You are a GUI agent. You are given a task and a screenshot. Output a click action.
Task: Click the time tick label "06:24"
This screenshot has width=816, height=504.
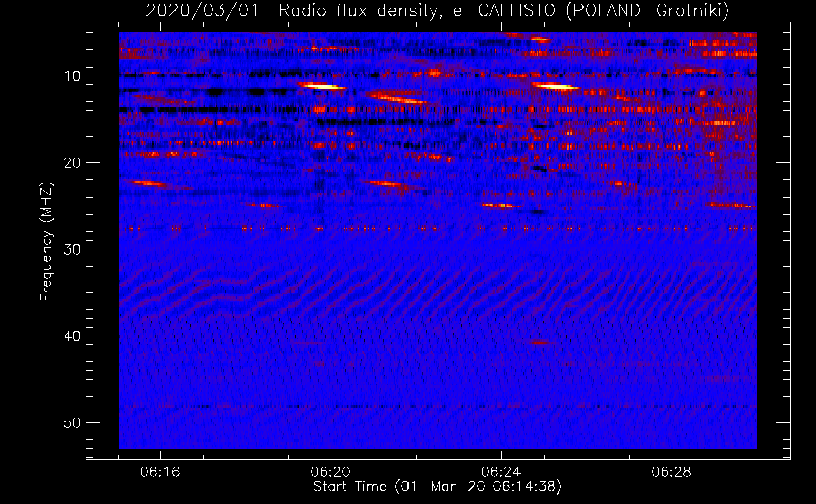501,472
